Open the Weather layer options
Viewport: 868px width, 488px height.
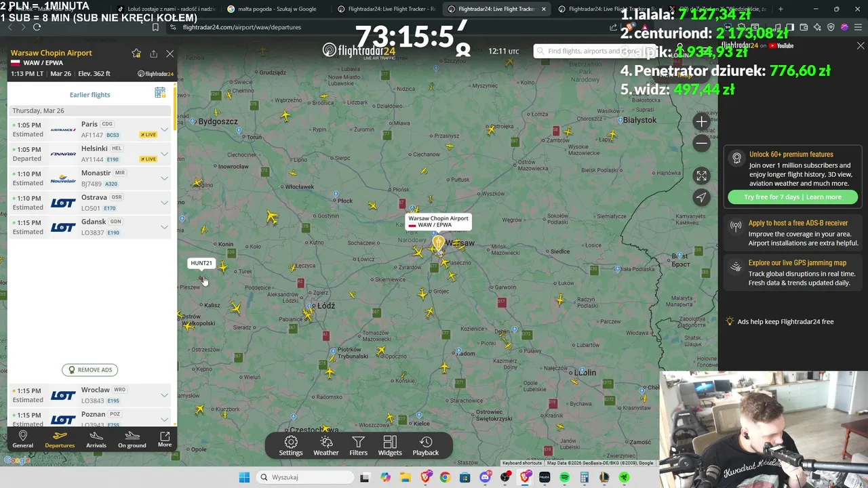[326, 446]
